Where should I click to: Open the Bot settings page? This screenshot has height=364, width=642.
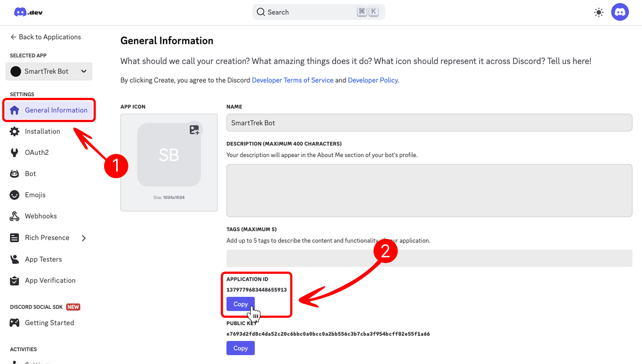(x=30, y=174)
